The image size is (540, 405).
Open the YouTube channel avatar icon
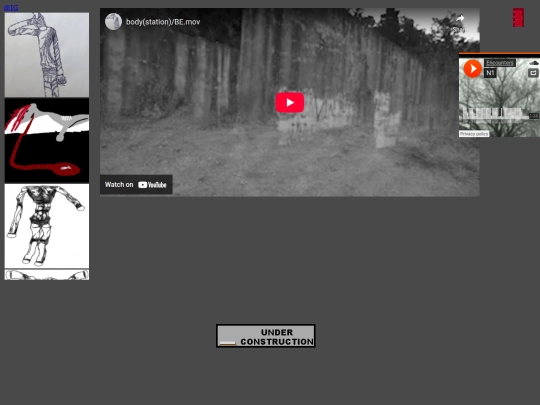pos(113,22)
